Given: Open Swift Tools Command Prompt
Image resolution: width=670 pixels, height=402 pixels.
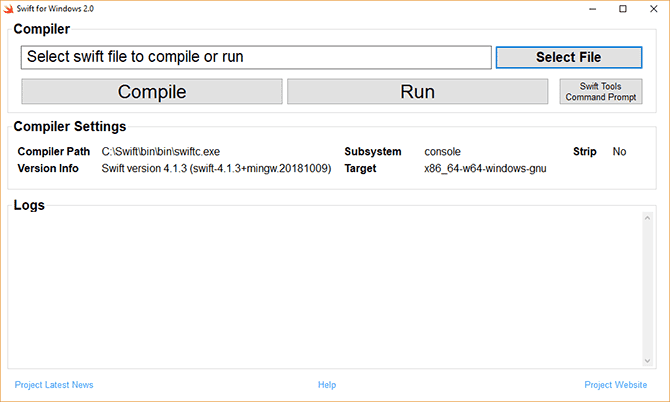Looking at the screenshot, I should coord(601,91).
